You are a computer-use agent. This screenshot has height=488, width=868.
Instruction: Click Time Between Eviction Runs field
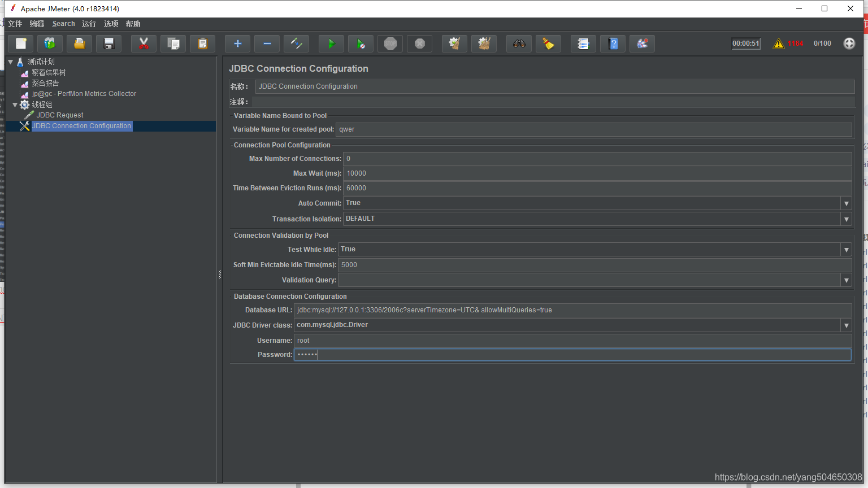pyautogui.click(x=597, y=188)
